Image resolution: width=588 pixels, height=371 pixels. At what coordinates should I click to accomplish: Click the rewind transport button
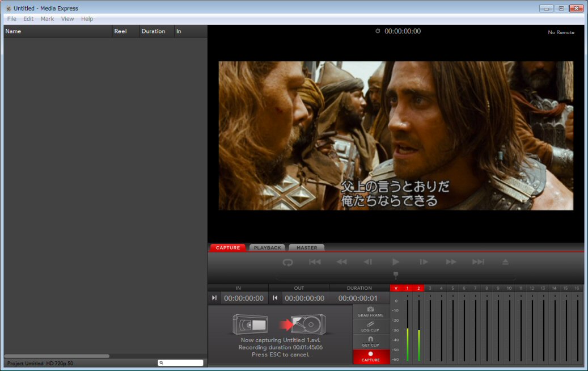pyautogui.click(x=341, y=262)
